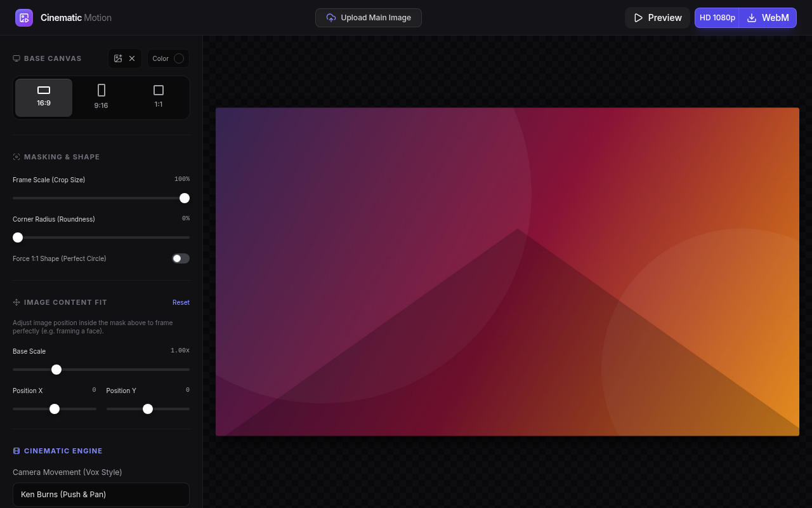Remove background image with the X icon
Screen dimensions: 812x508
[132, 58]
